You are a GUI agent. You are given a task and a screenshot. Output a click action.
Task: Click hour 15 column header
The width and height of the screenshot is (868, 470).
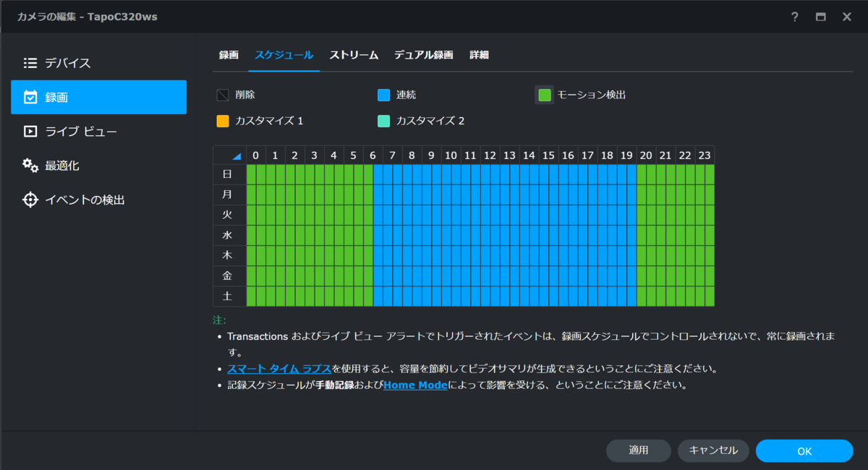coord(548,155)
